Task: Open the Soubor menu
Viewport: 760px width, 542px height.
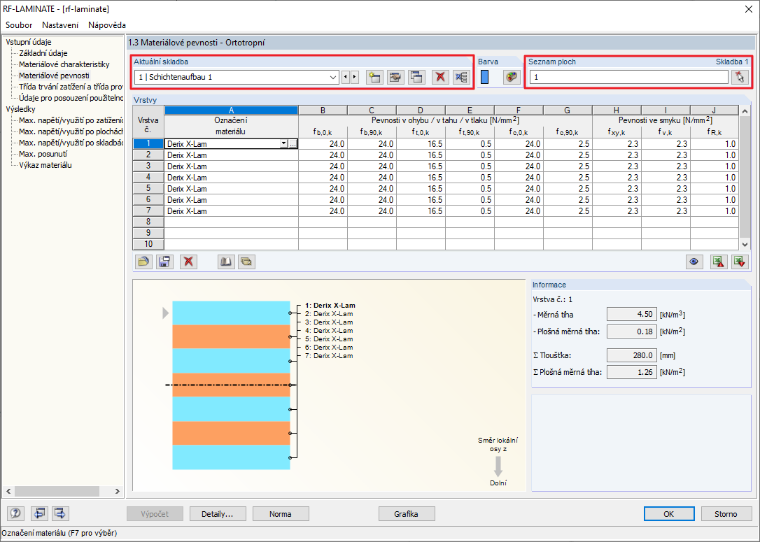Action: (x=18, y=25)
